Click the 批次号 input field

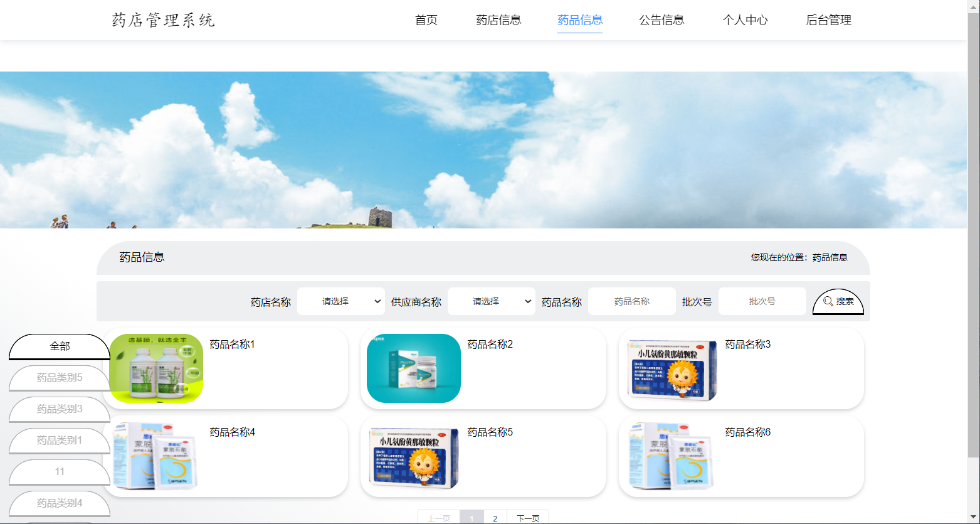762,301
